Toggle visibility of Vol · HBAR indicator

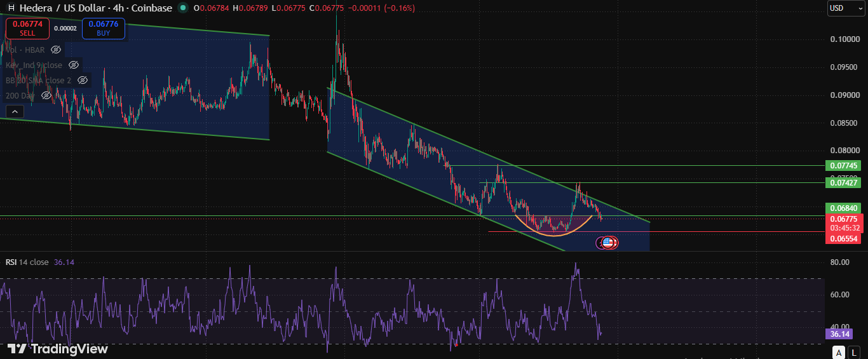(56, 50)
